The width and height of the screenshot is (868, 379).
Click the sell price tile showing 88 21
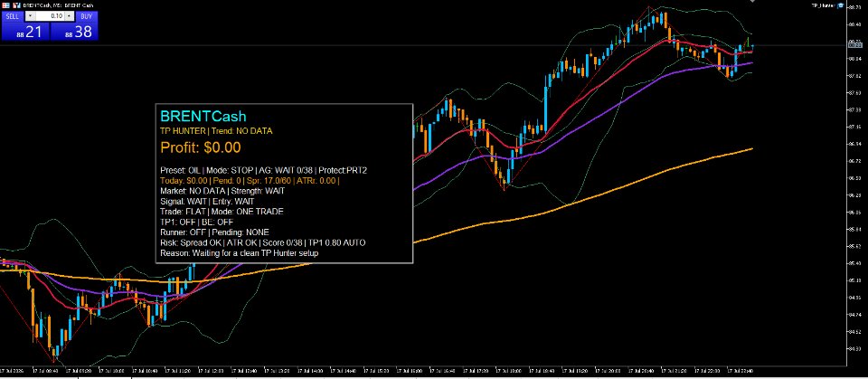[25, 32]
